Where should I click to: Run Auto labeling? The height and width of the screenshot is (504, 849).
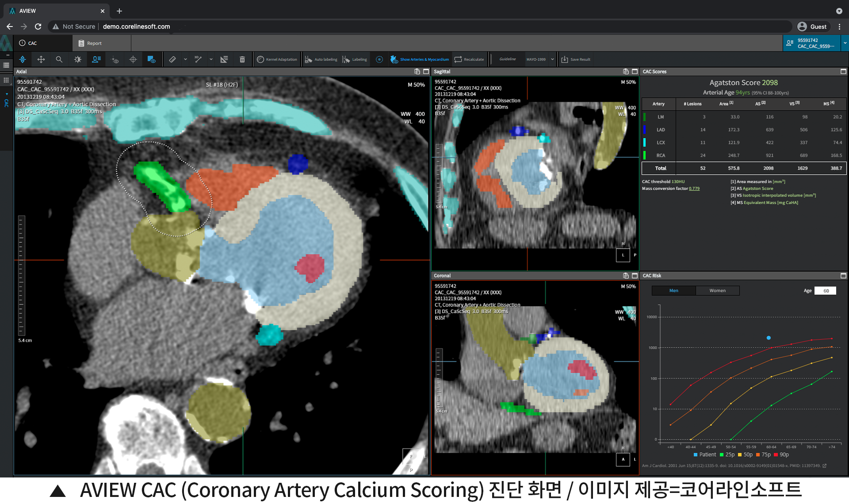(321, 59)
